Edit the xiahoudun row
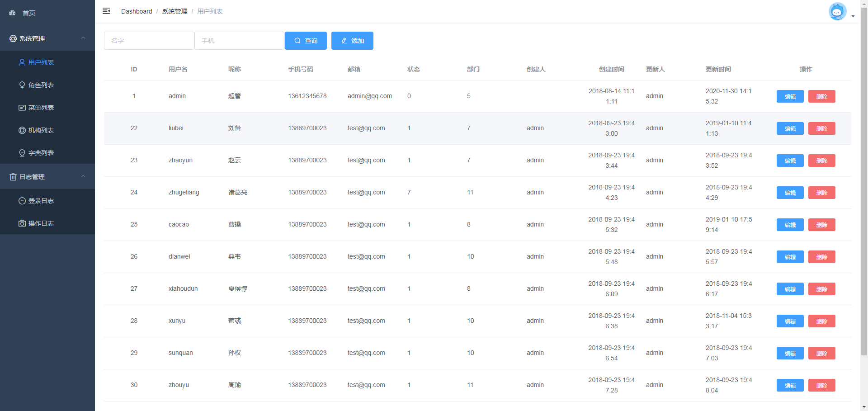 click(x=790, y=289)
